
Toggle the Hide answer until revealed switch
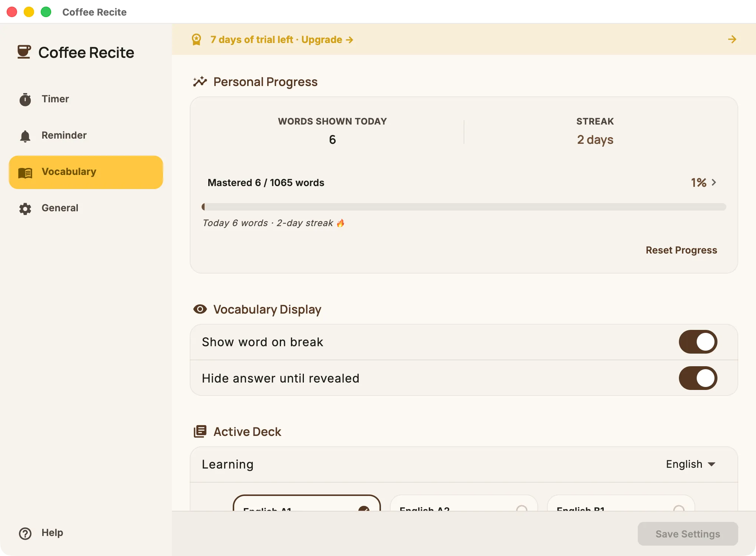click(698, 378)
